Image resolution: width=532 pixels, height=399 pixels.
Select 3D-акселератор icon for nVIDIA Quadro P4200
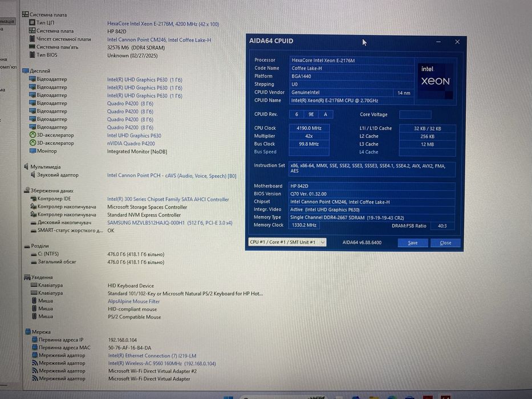click(x=33, y=143)
